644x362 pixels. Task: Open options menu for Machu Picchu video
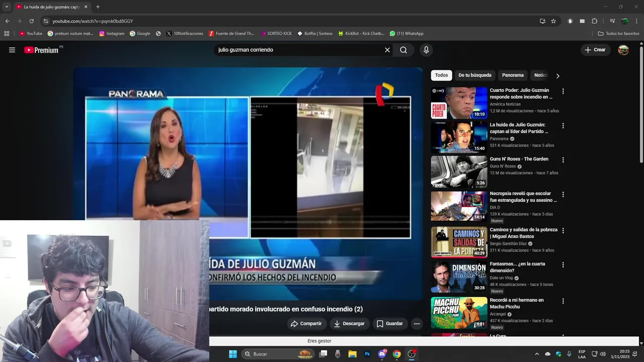point(563,301)
